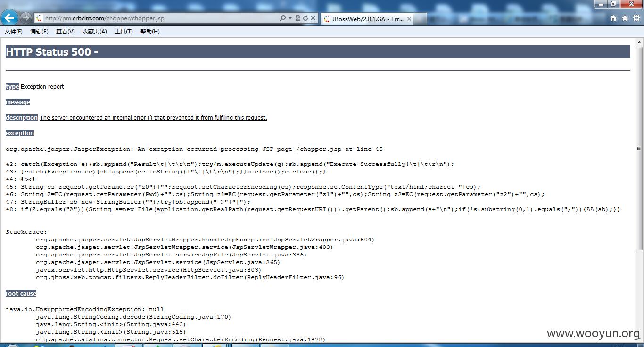Screen dimensions: 644x347
Task: Click "java.io.UnsupportedEncodingException: null" text
Action: [x=85, y=309]
